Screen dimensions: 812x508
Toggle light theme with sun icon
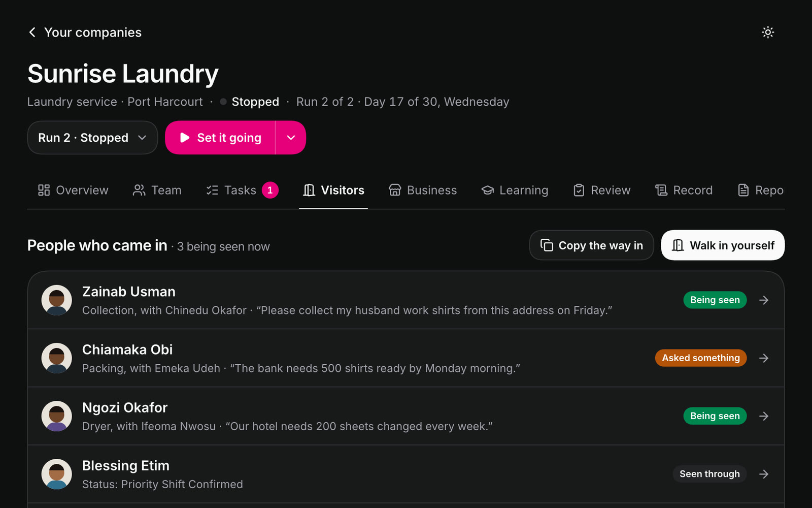pos(768,33)
